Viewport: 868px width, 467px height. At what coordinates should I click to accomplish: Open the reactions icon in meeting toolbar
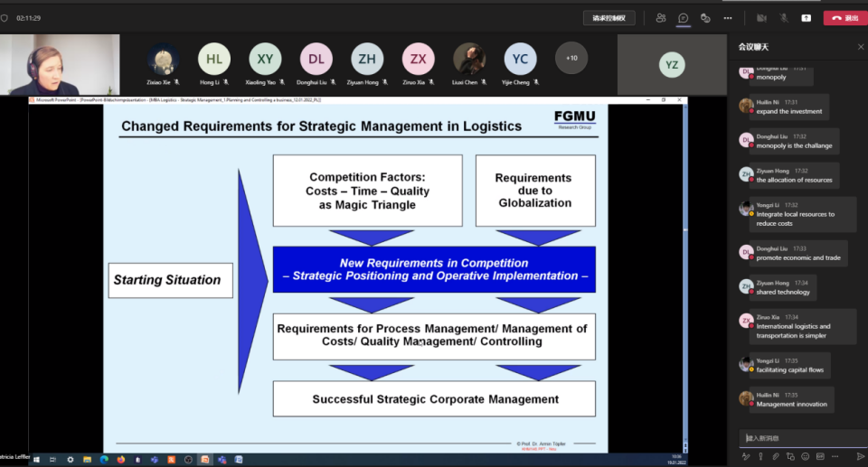(x=705, y=18)
